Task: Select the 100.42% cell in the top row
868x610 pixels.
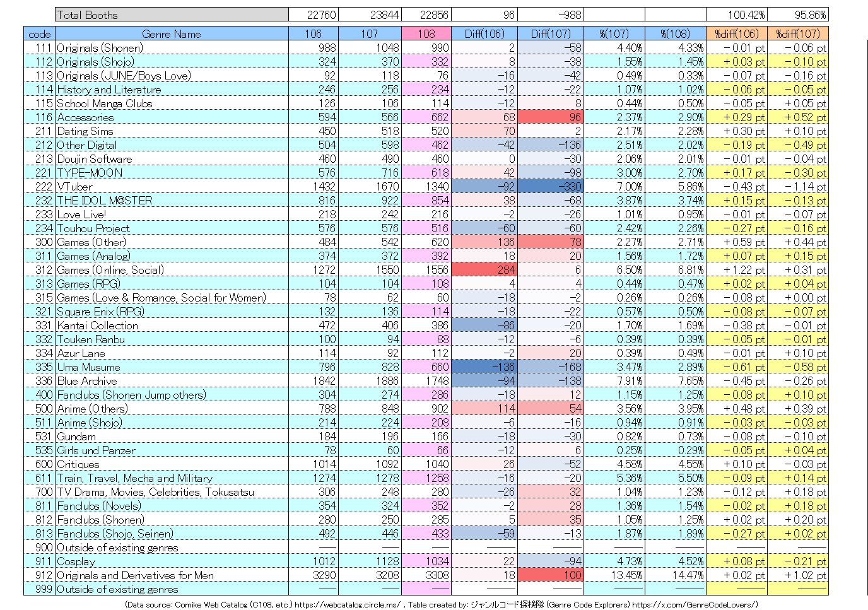Action: point(737,15)
